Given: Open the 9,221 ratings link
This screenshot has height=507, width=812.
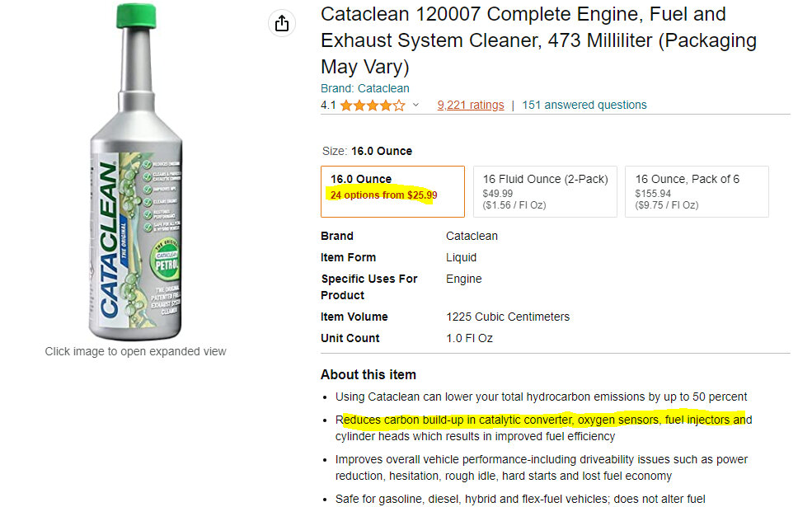Looking at the screenshot, I should pyautogui.click(x=470, y=106).
